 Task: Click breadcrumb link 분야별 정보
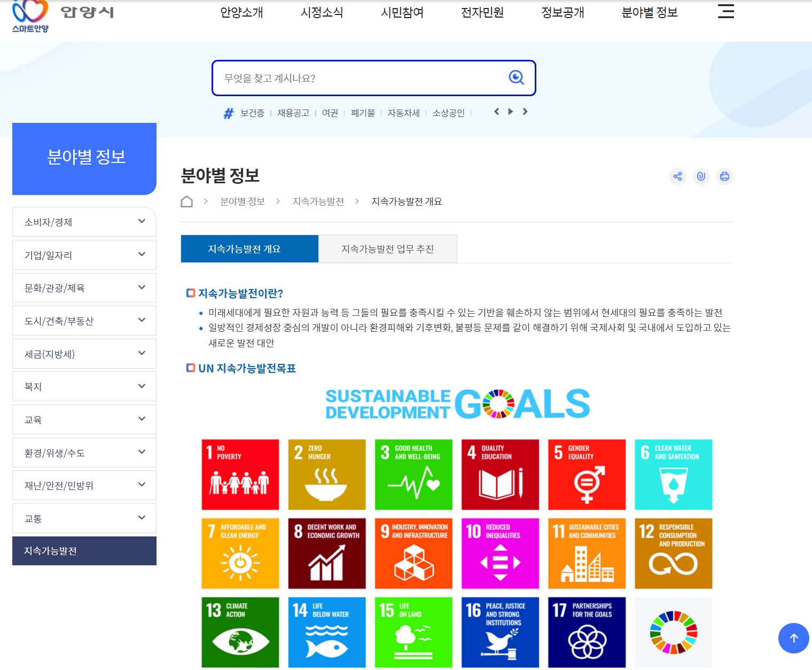pyautogui.click(x=243, y=201)
